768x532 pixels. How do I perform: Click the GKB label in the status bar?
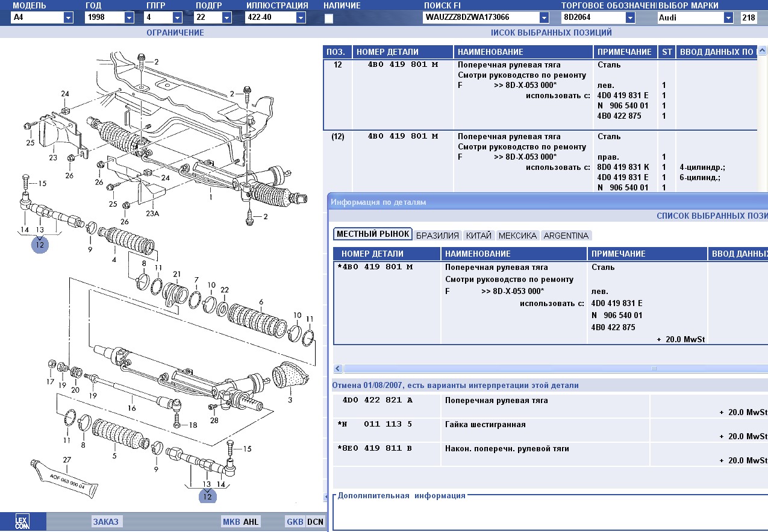(x=295, y=522)
